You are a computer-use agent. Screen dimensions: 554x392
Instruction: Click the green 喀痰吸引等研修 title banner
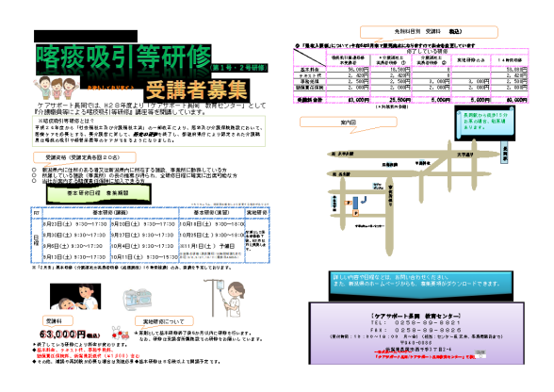point(123,59)
